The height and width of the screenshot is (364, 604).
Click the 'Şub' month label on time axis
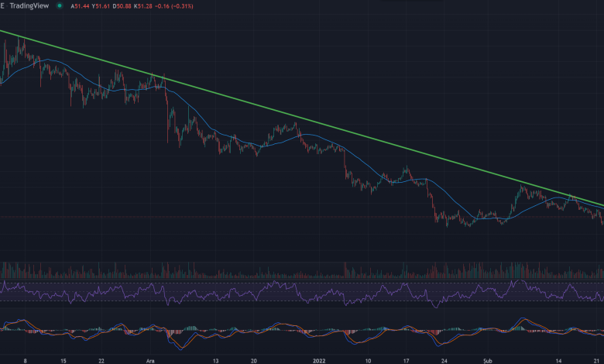tap(485, 359)
